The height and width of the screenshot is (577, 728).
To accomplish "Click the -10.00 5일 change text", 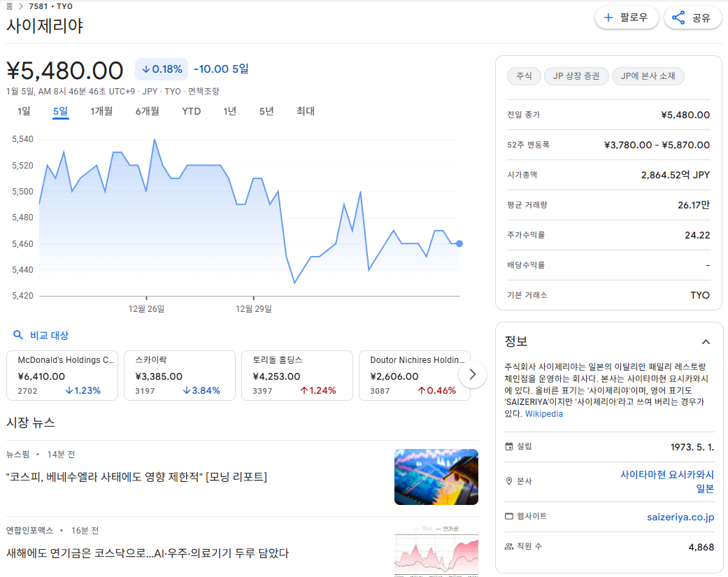I will (x=221, y=69).
